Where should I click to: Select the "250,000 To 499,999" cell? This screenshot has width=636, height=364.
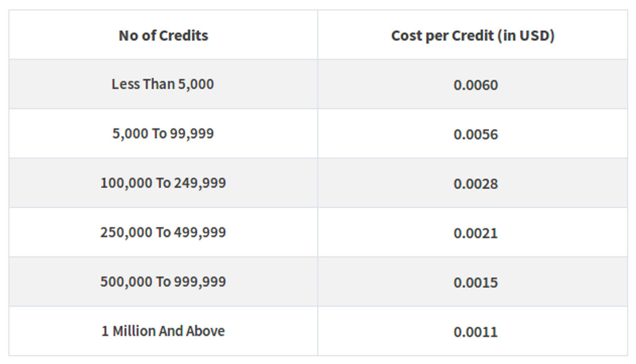point(163,232)
